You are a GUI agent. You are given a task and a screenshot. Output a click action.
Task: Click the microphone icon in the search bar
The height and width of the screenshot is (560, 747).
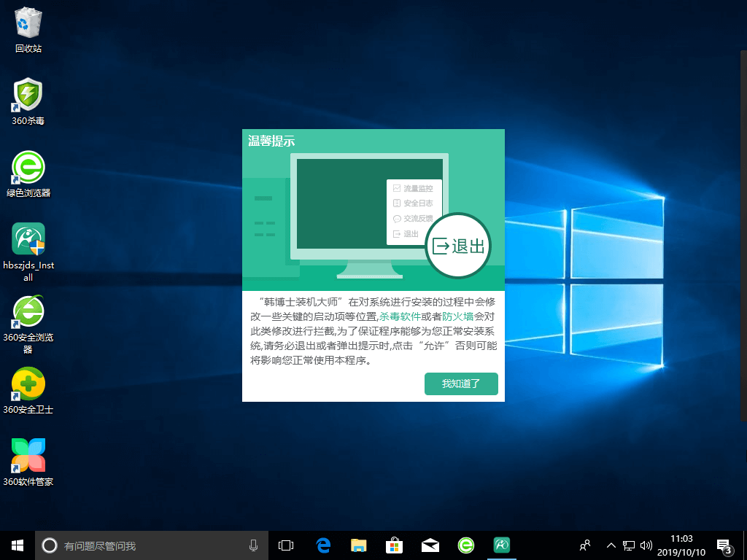(254, 545)
